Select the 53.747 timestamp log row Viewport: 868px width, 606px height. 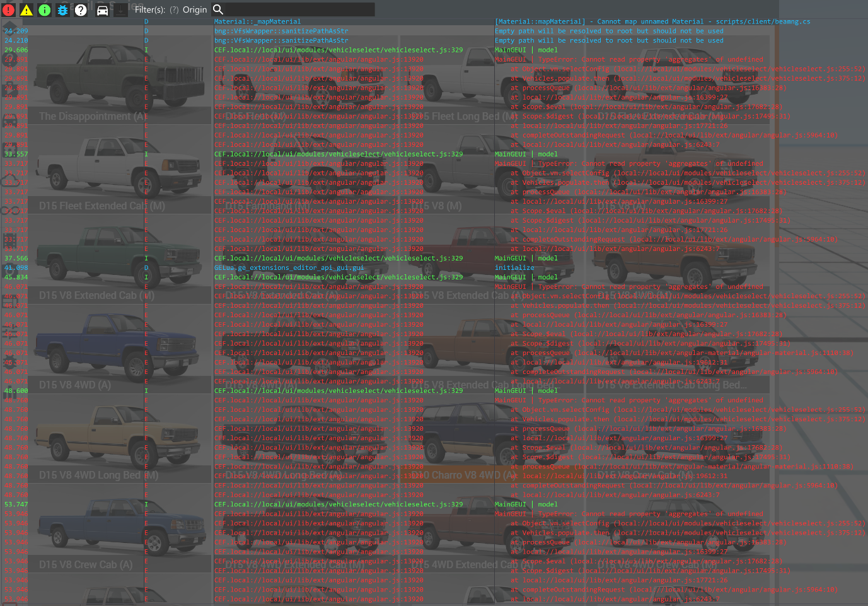[434, 504]
